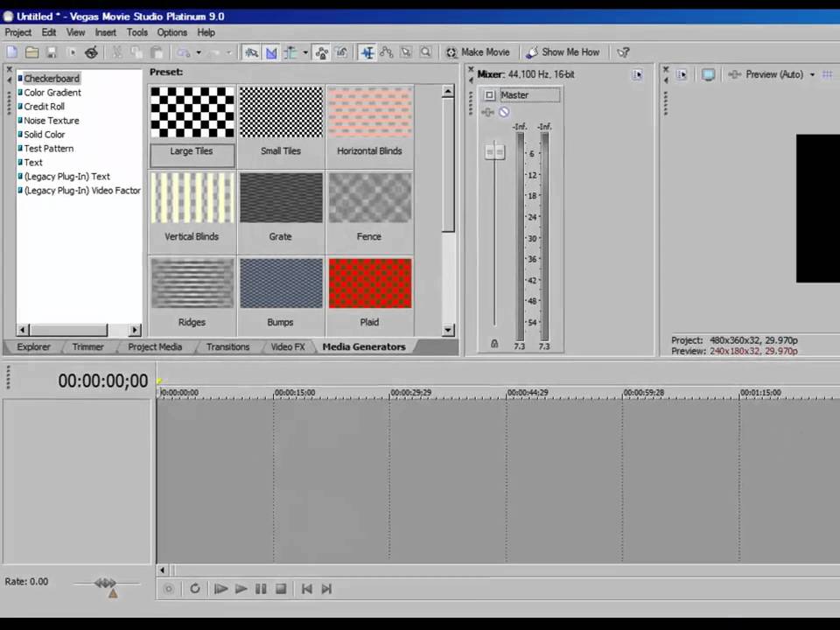Switch to the Explorer tab
This screenshot has width=840, height=630.
(33, 346)
